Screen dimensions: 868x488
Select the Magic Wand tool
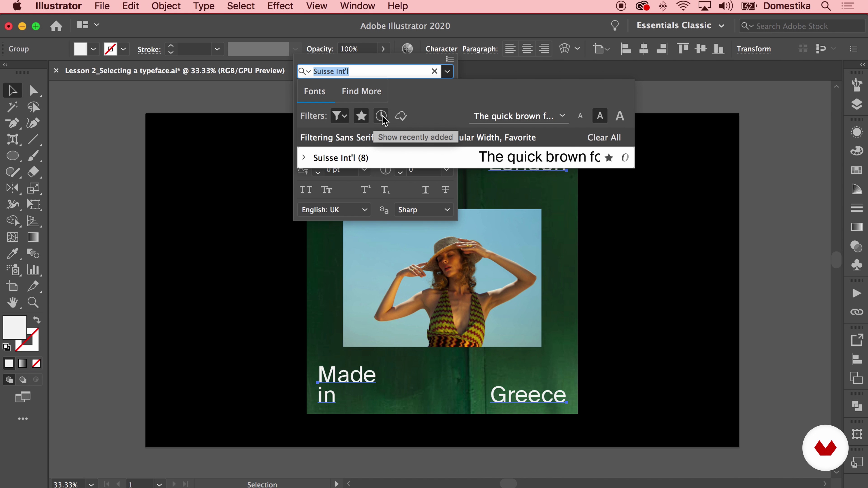click(x=12, y=107)
